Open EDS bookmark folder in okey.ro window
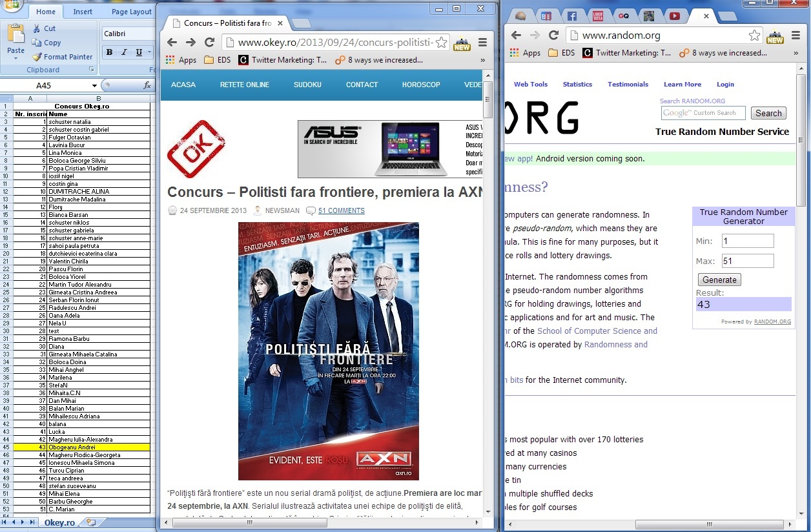This screenshot has width=811, height=532. click(218, 60)
